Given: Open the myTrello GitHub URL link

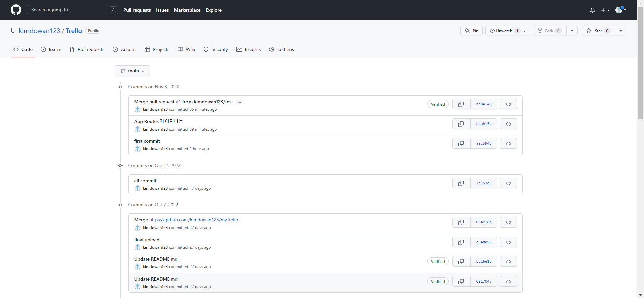Looking at the screenshot, I should point(194,220).
